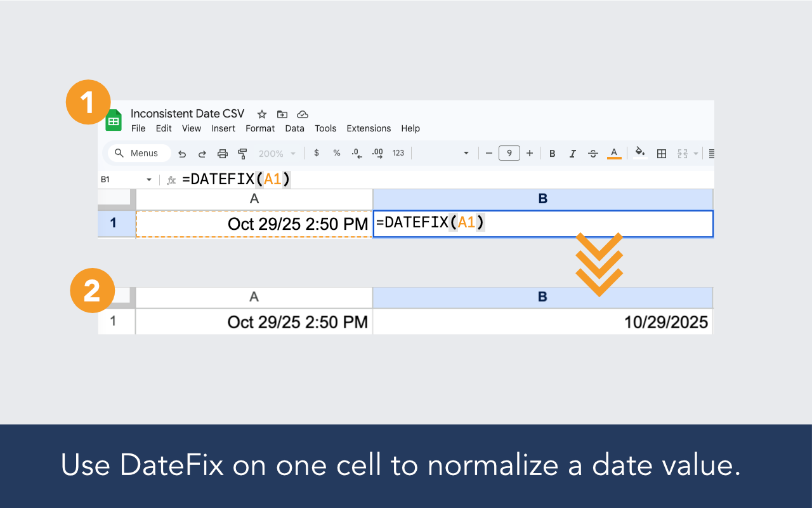This screenshot has width=812, height=508.
Task: Open the borders tool
Action: [661, 153]
